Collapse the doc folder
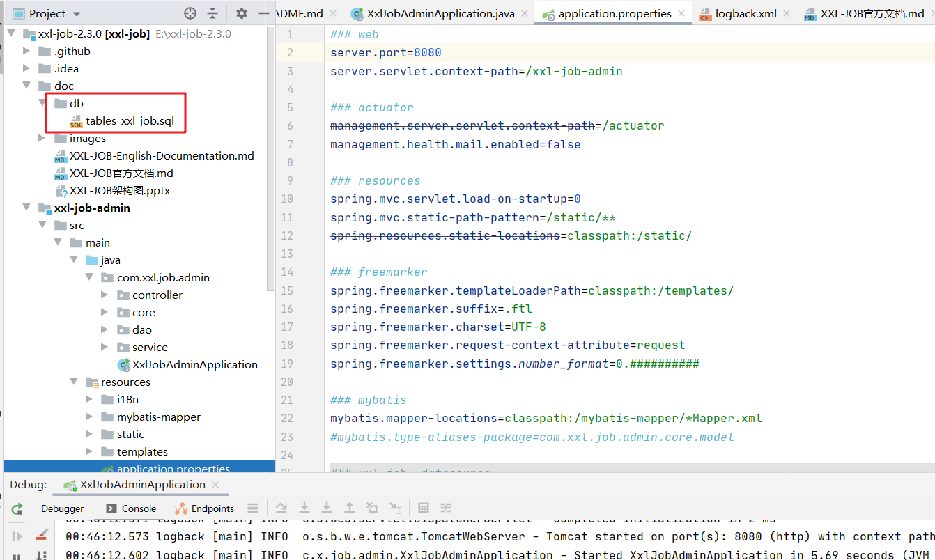The width and height of the screenshot is (935, 560). pyautogui.click(x=26, y=86)
